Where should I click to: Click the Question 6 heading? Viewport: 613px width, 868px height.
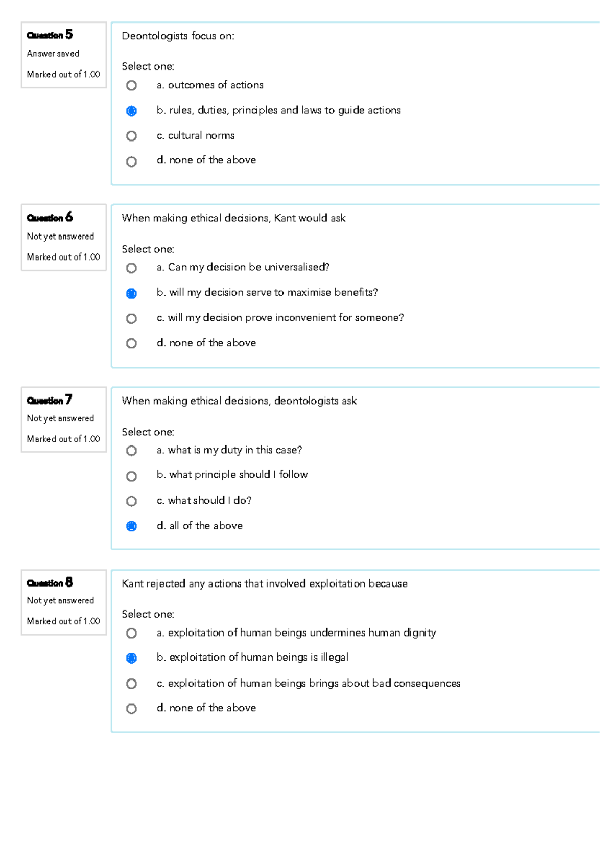pos(50,218)
